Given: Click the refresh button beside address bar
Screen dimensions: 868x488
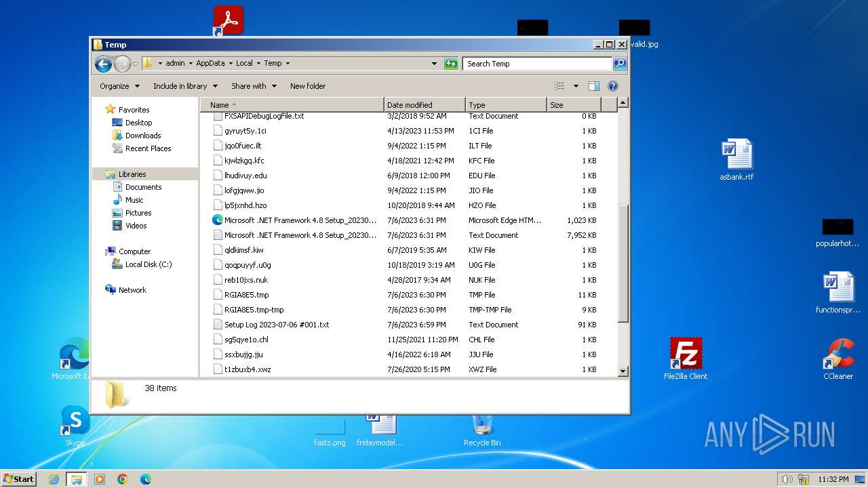Looking at the screenshot, I should point(451,64).
